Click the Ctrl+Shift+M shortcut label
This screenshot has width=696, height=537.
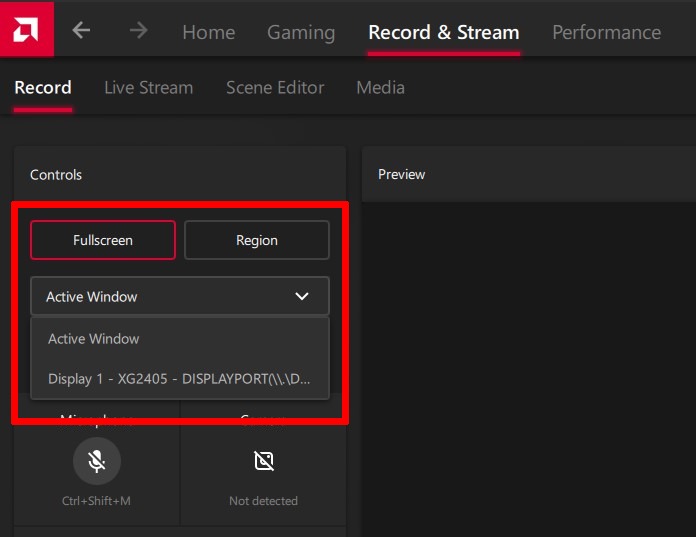(x=96, y=501)
